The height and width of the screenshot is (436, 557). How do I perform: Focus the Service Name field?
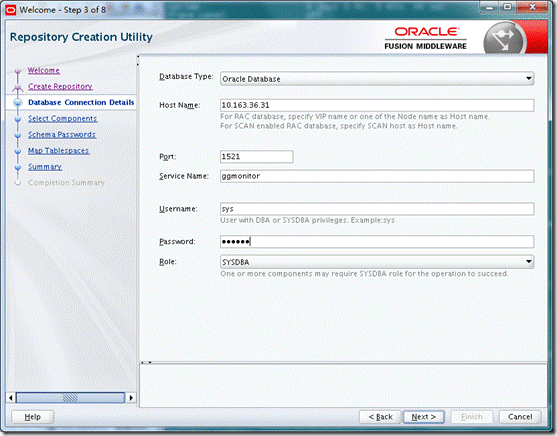click(x=377, y=176)
